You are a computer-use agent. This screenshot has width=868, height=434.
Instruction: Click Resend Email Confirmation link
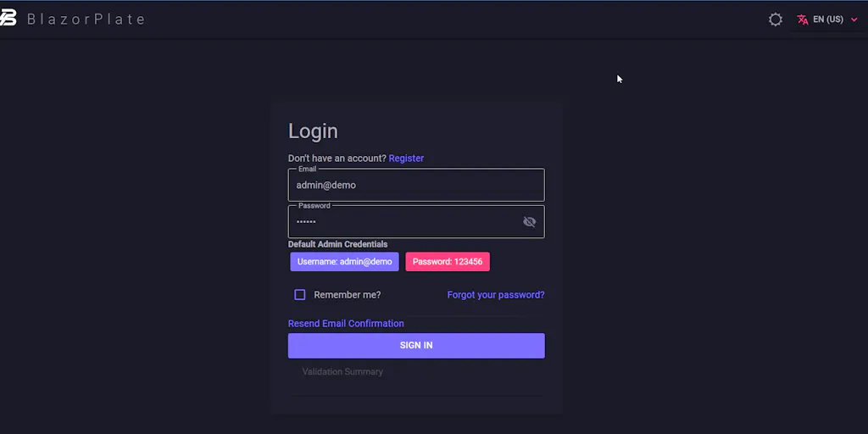(x=346, y=323)
